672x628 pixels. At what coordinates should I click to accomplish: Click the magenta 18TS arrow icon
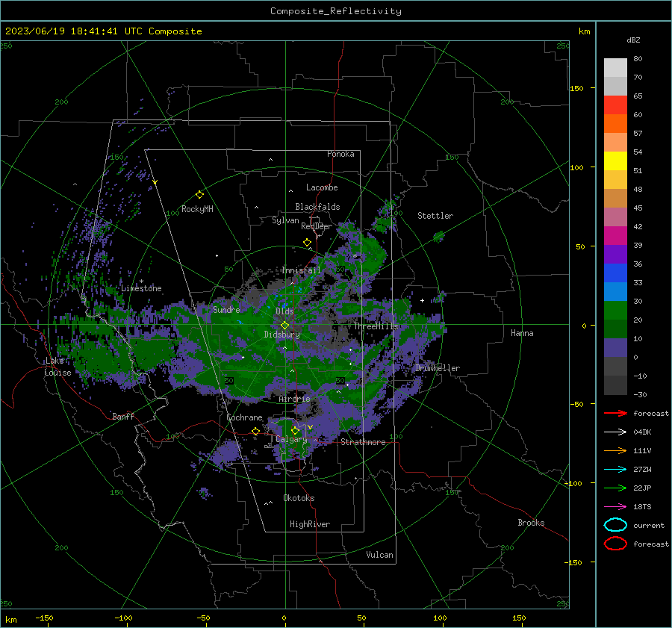pyautogui.click(x=615, y=507)
